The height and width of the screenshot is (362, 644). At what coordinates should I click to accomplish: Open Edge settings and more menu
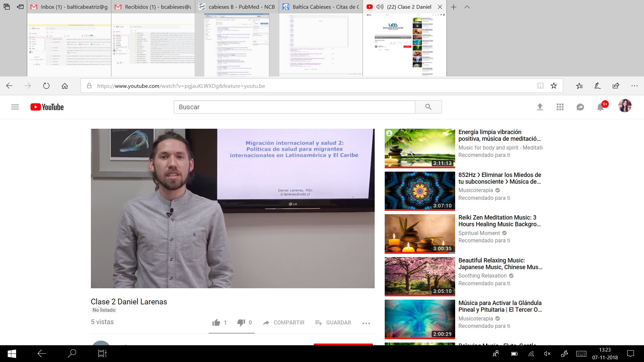click(634, 86)
